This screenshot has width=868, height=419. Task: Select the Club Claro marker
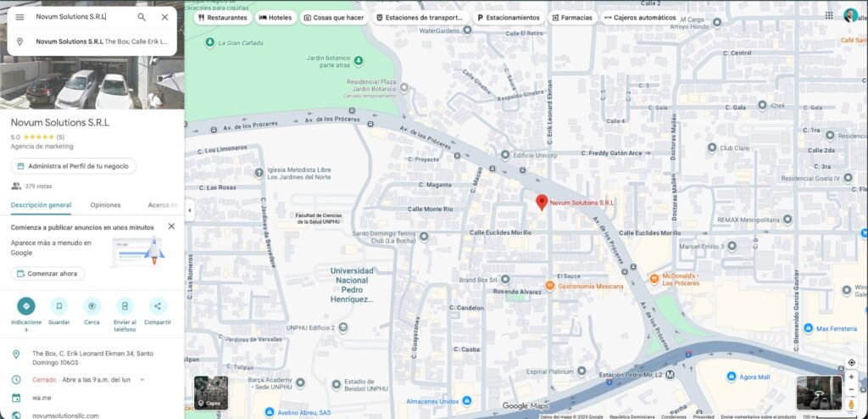[x=712, y=148]
